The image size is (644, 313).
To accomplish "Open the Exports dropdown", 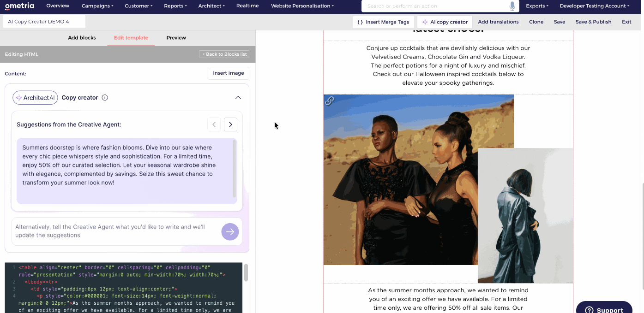I will point(537,6).
